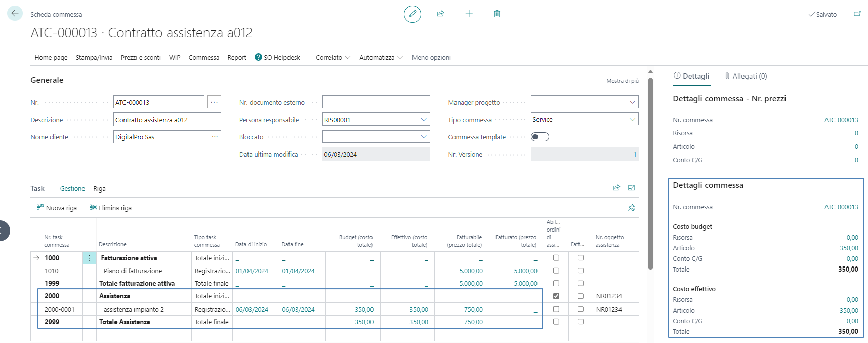Expand Correlato menu

tap(333, 57)
